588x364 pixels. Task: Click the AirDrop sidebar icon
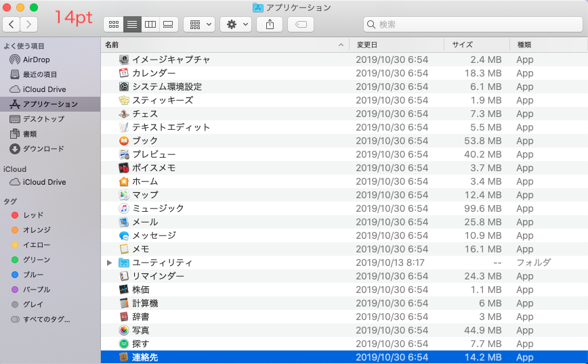(x=15, y=60)
